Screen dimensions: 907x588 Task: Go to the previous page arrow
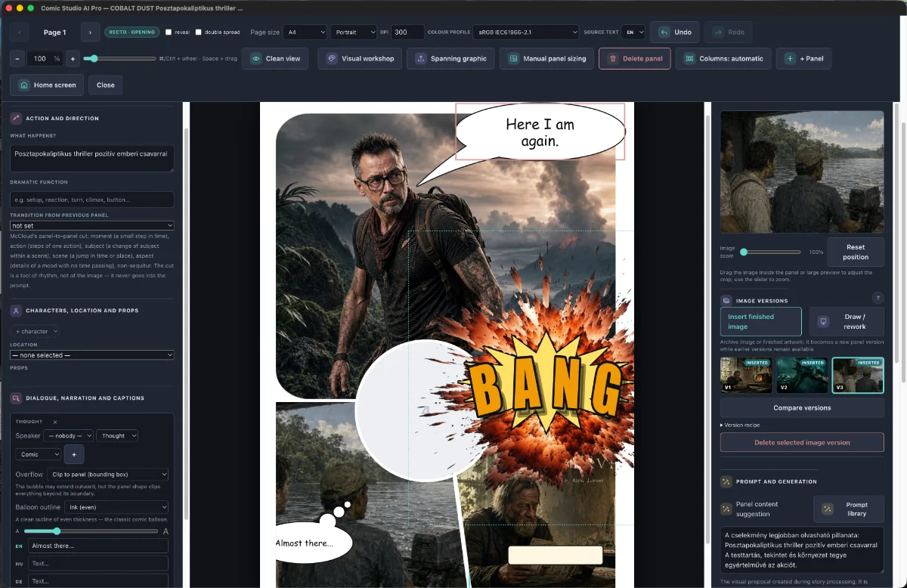click(x=20, y=32)
